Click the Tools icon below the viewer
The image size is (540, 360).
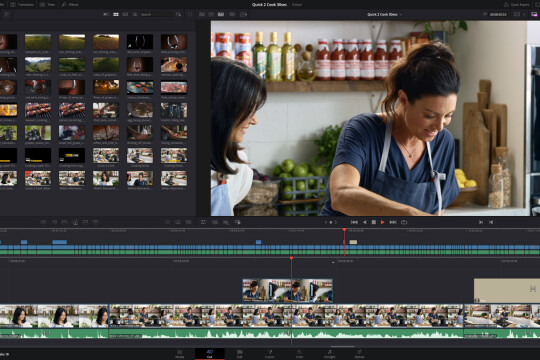click(203, 222)
